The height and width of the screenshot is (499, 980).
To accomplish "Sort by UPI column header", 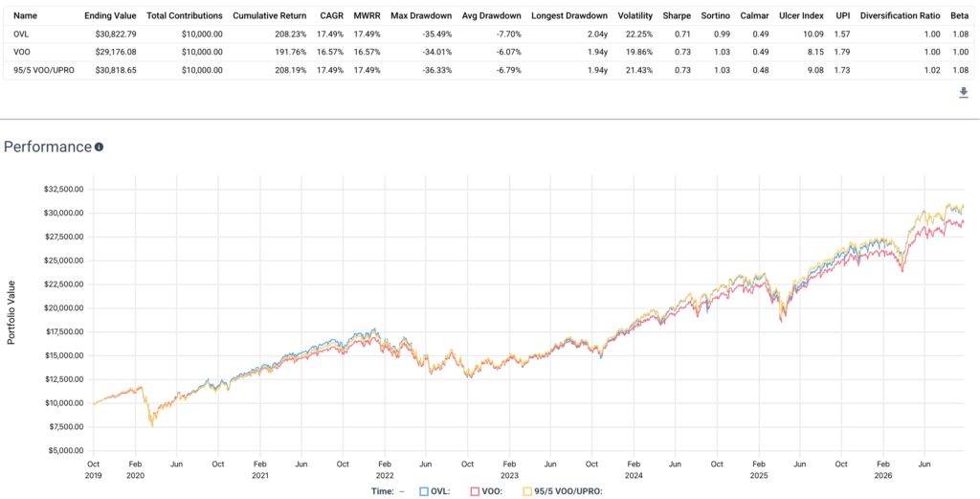I will (x=842, y=15).
